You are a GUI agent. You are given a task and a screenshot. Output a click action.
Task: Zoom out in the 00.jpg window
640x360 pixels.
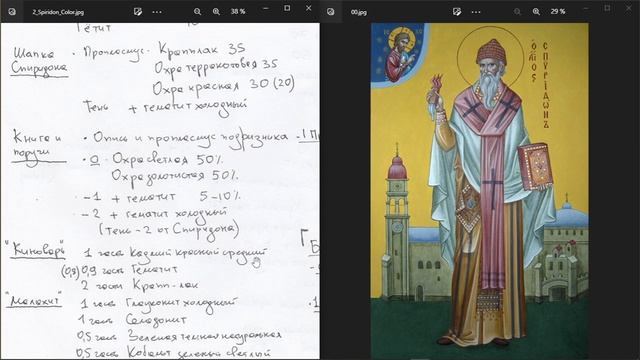pos(517,12)
